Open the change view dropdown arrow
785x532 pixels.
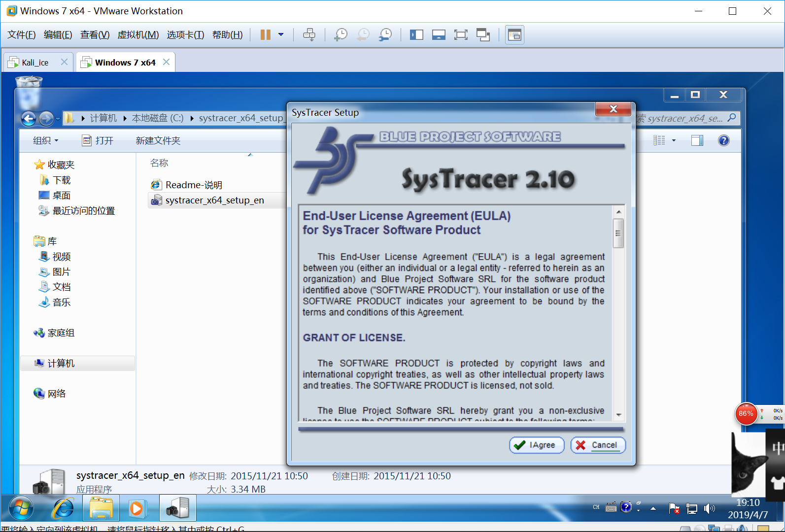[674, 141]
